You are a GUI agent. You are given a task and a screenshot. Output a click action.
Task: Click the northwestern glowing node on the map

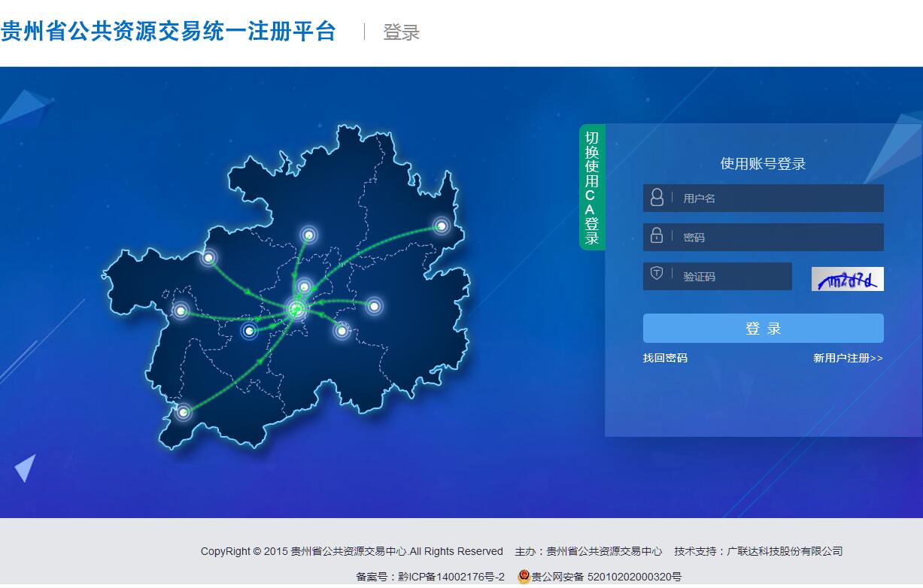tap(208, 258)
